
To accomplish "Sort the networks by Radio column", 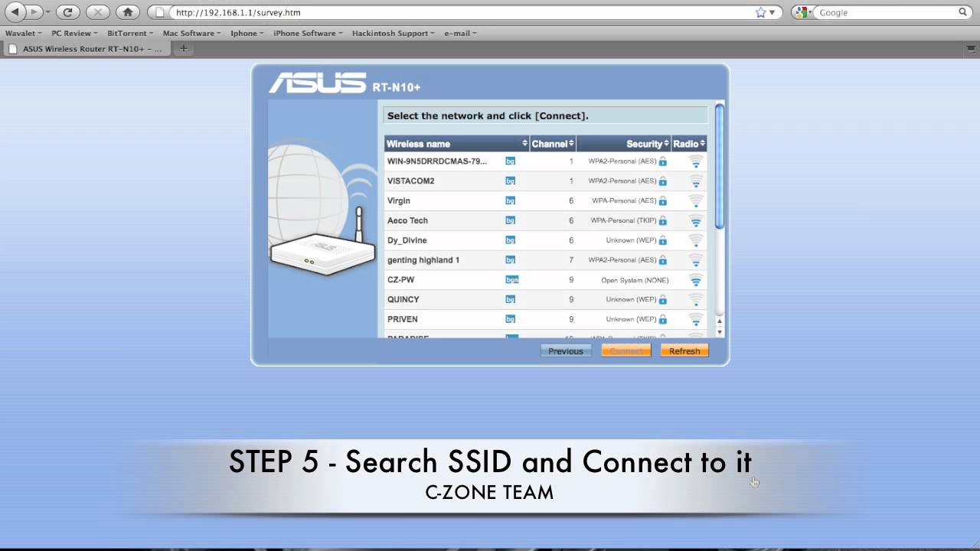I will pos(689,144).
